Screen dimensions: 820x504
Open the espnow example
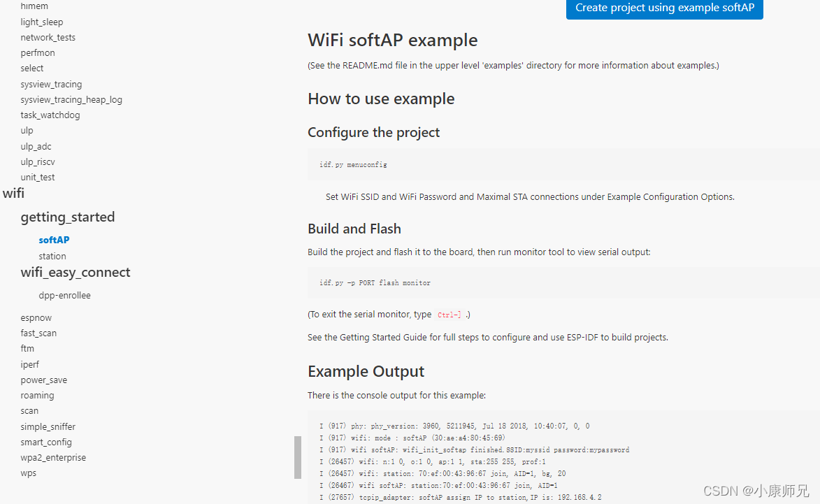tap(36, 318)
